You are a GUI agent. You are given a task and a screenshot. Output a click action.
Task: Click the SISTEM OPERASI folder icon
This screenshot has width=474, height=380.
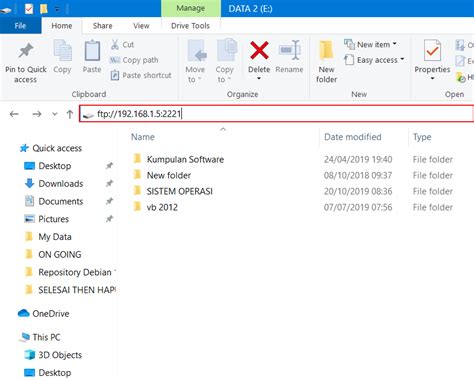pos(137,191)
